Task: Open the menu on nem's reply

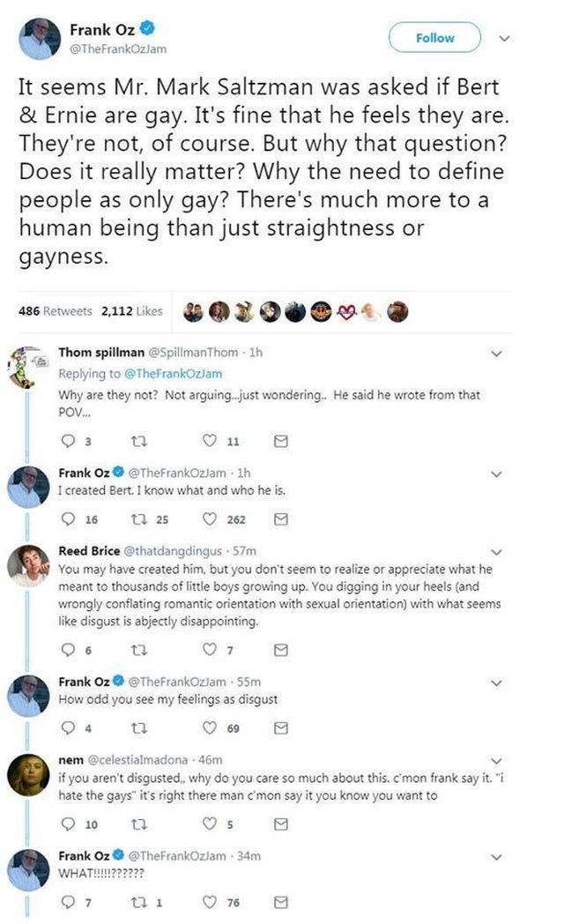Action: pyautogui.click(x=498, y=760)
